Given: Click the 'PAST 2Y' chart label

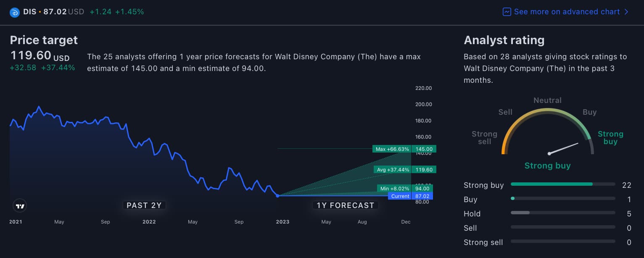Looking at the screenshot, I should click(144, 205).
